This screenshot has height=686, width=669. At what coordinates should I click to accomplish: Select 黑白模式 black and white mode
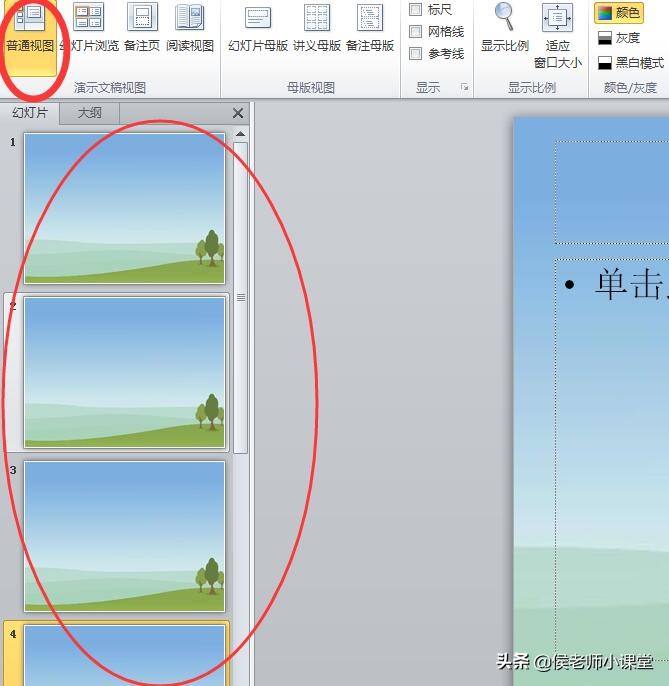[x=630, y=63]
